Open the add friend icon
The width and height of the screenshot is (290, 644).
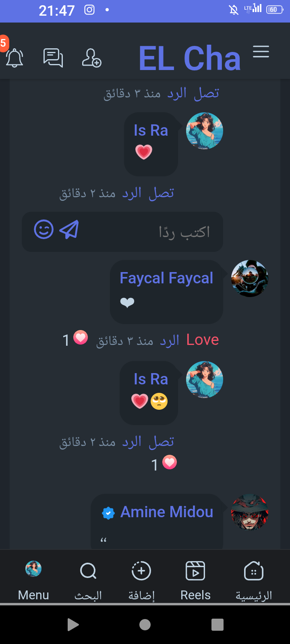91,58
